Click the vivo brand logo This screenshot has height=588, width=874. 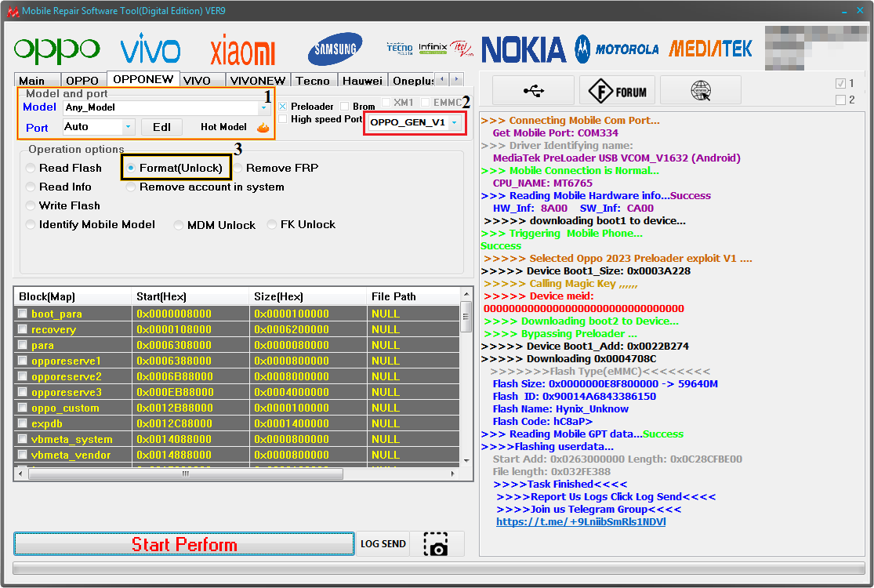150,48
